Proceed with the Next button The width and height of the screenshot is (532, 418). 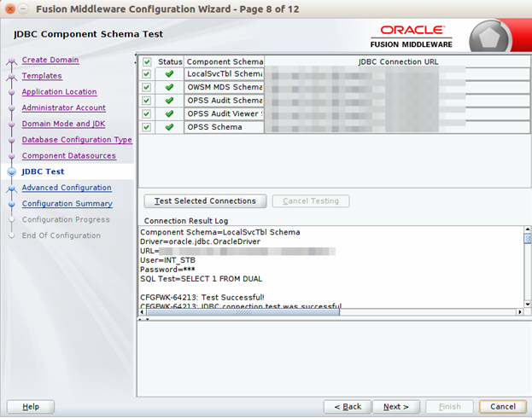tap(396, 406)
